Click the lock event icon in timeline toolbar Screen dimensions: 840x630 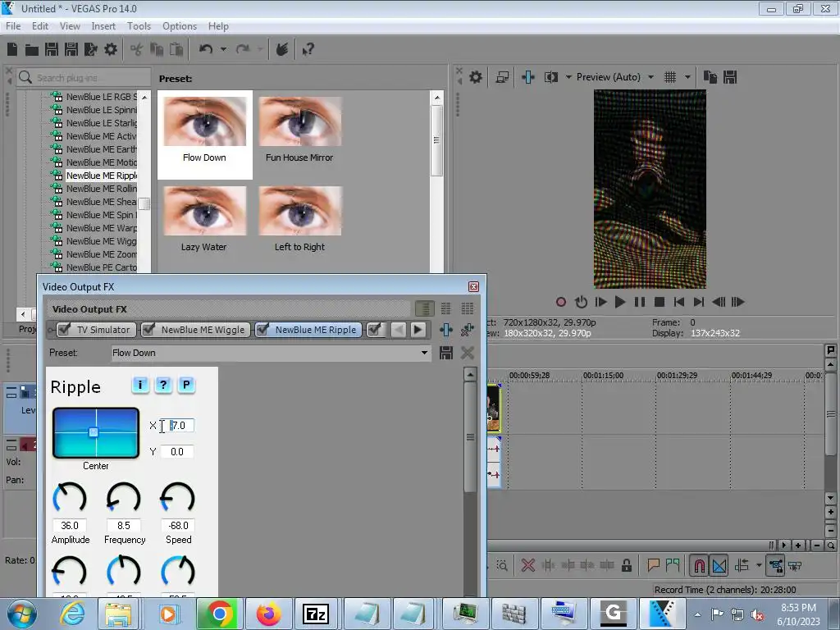click(626, 565)
